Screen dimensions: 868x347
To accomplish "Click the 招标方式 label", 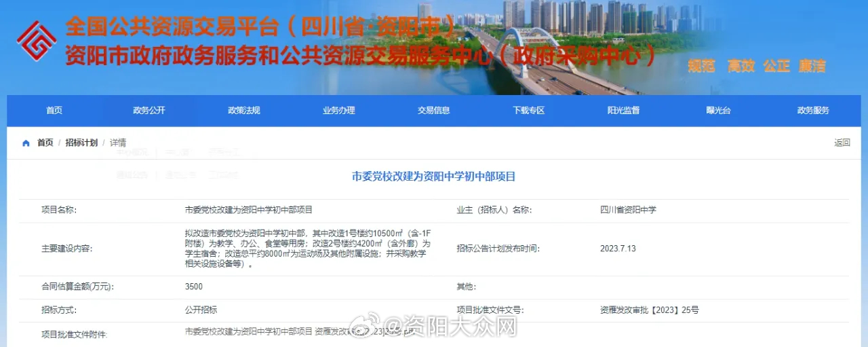I will (x=59, y=310).
